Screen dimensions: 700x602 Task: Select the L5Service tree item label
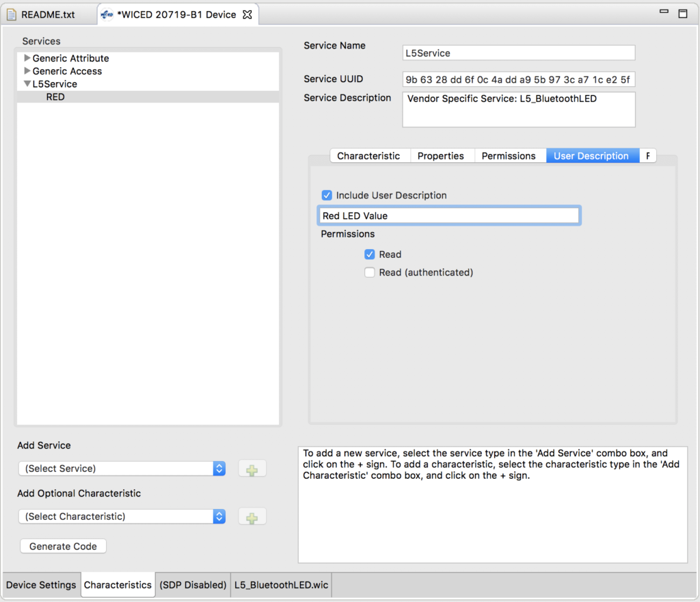tap(55, 84)
